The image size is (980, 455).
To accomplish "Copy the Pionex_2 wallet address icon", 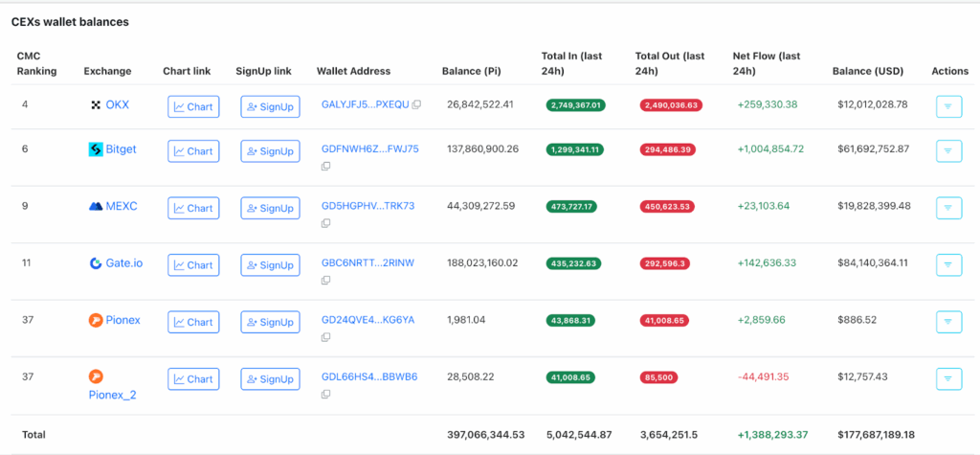I will (325, 395).
